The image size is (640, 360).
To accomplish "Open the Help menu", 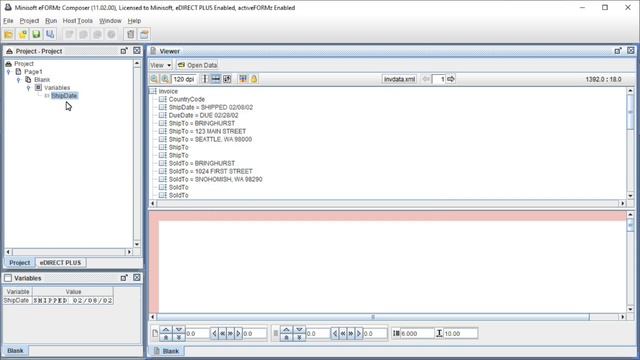I will tap(134, 21).
